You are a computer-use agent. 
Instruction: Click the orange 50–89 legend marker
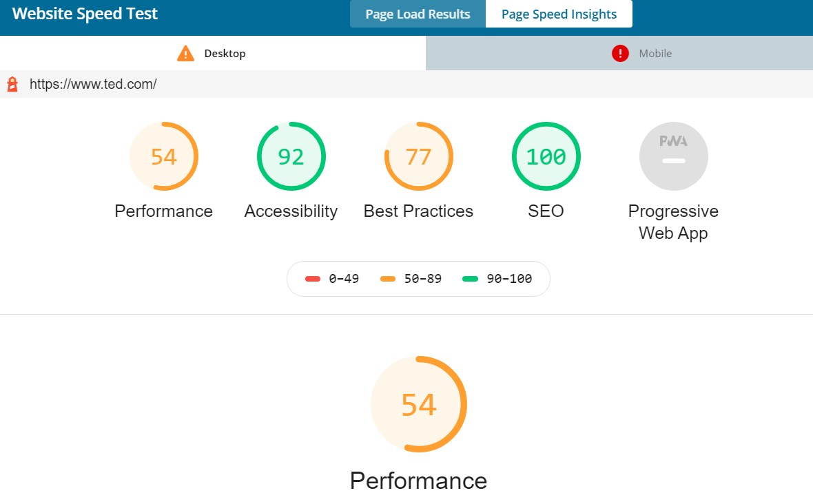tap(388, 279)
